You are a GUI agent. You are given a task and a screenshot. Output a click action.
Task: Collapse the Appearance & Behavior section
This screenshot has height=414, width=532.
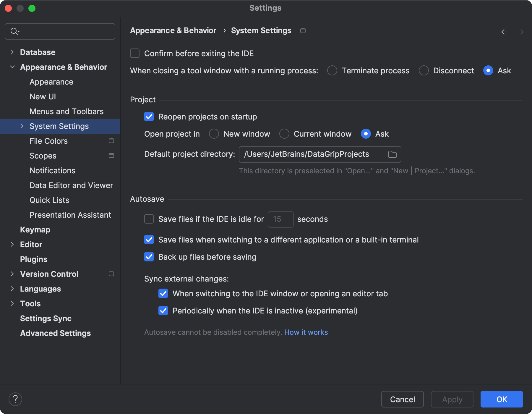(x=12, y=67)
